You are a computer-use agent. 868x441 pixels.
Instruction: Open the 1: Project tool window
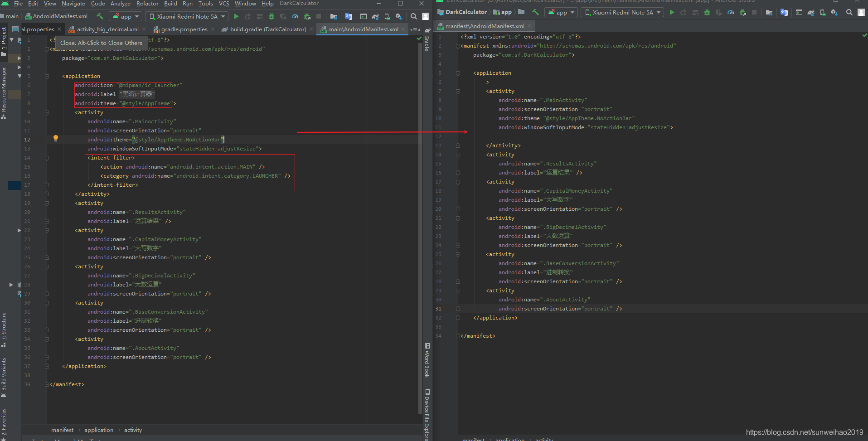(4, 42)
